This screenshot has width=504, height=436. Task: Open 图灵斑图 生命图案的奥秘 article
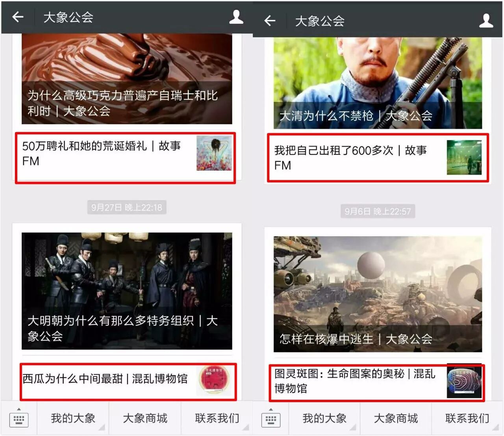pyautogui.click(x=376, y=382)
